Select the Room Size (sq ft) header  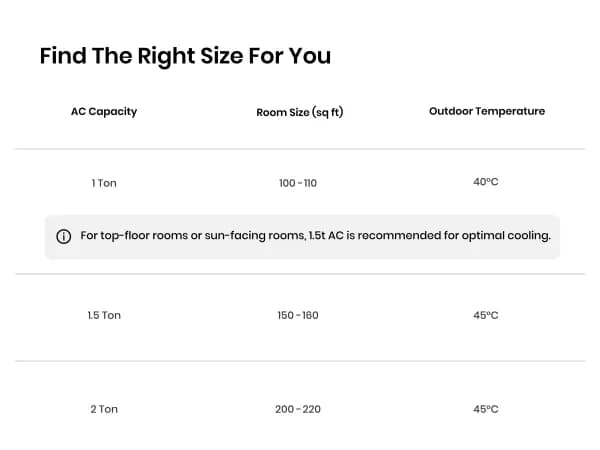299,112
